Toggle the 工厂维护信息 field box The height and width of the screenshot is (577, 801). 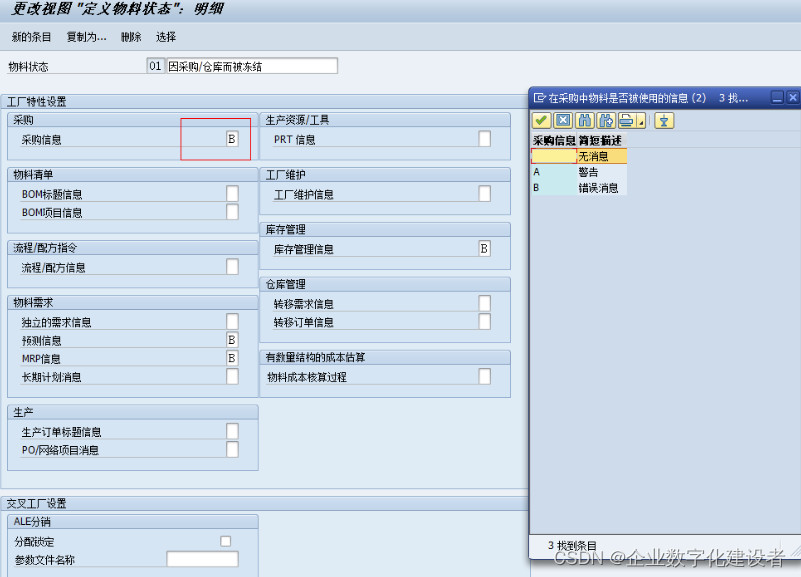[x=484, y=192]
